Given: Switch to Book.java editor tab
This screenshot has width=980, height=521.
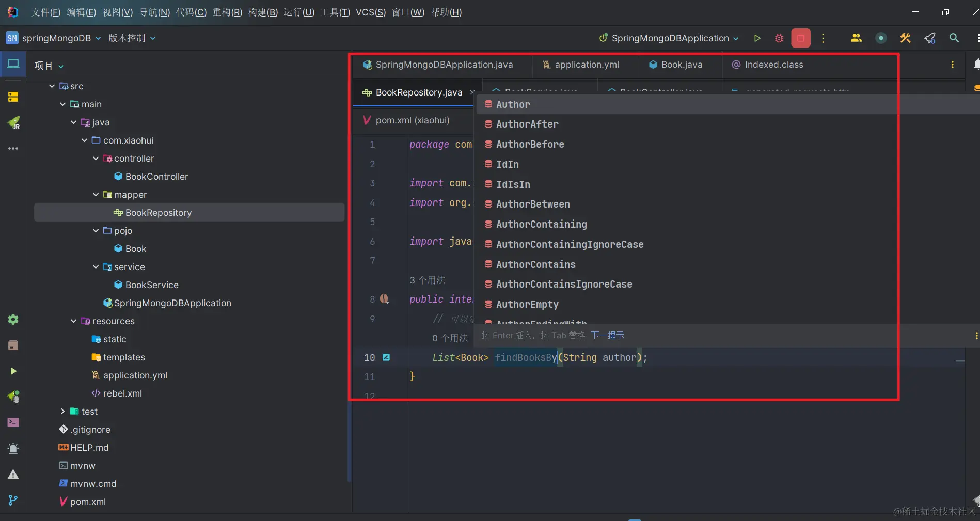Looking at the screenshot, I should tap(675, 65).
